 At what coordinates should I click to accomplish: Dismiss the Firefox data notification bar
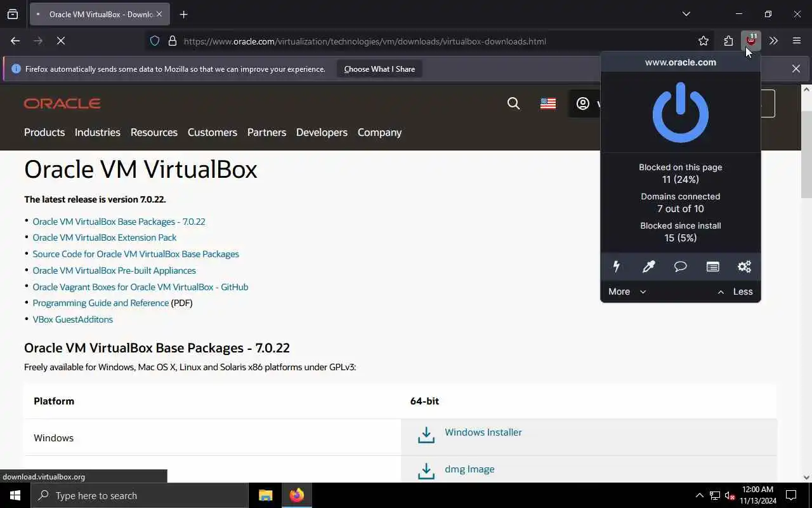click(x=796, y=69)
